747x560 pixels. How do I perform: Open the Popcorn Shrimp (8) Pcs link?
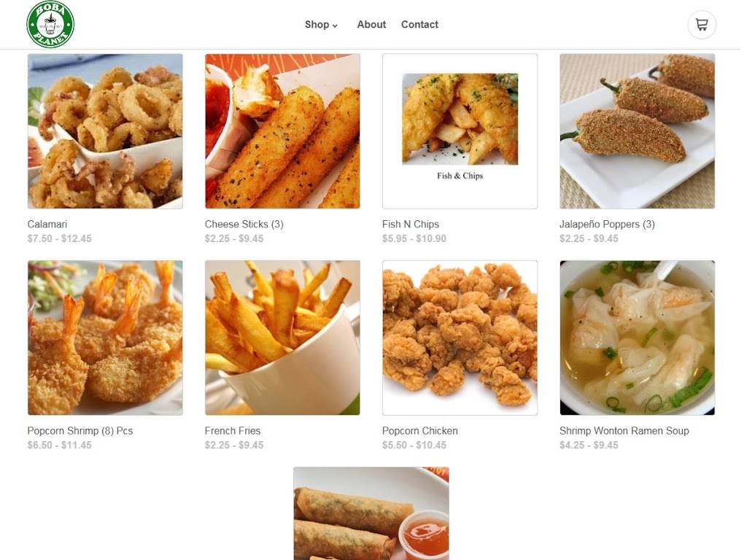point(80,431)
